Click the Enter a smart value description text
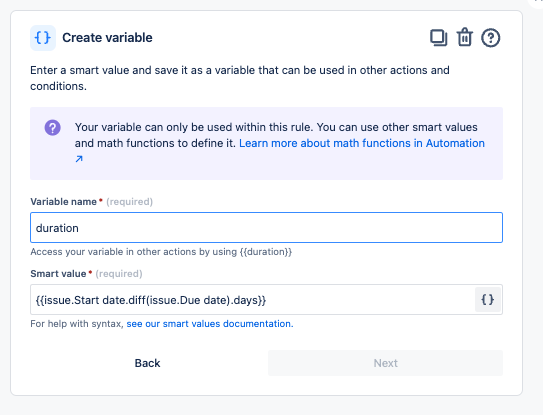 point(240,78)
